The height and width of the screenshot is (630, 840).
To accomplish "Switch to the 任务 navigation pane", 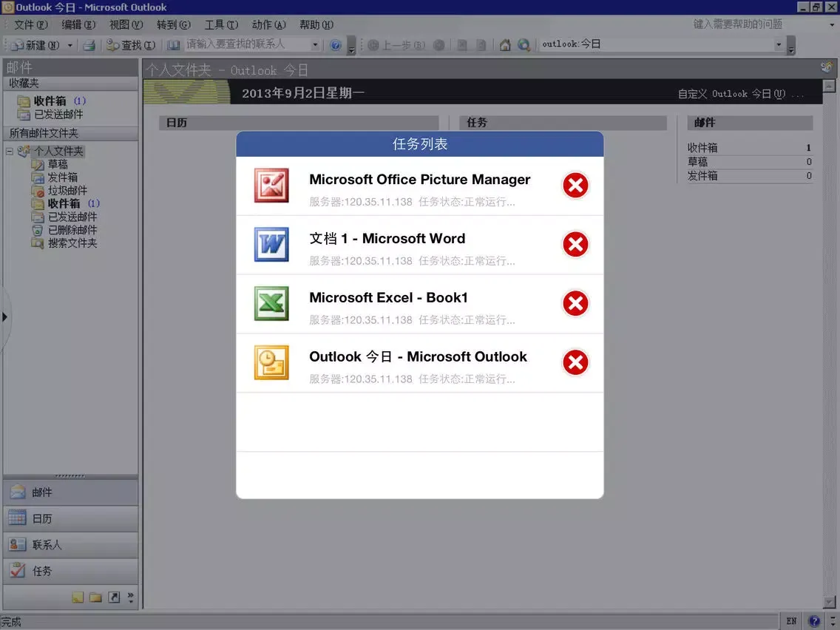I will 71,571.
